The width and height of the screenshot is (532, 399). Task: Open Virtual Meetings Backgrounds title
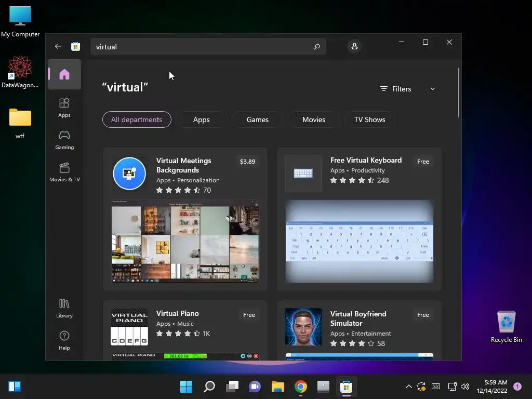click(183, 165)
